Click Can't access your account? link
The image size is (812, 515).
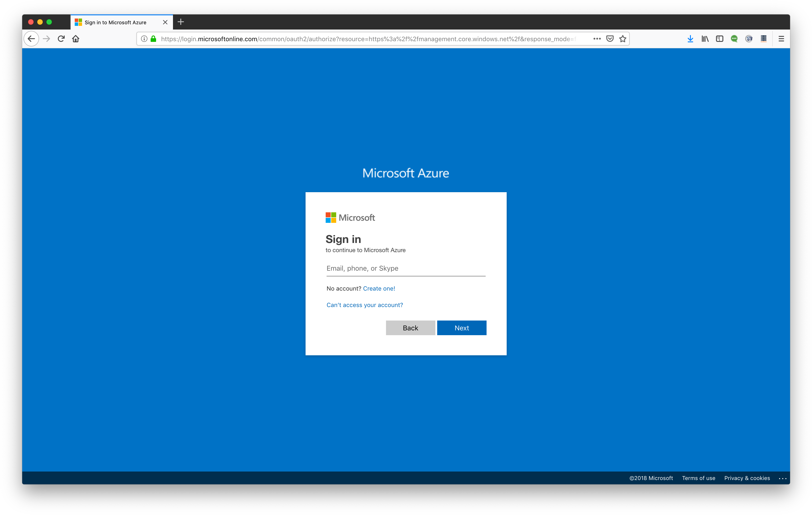[x=365, y=305]
